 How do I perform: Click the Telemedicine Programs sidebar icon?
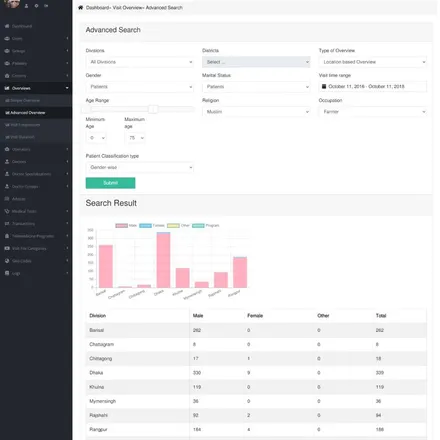tap(7, 236)
